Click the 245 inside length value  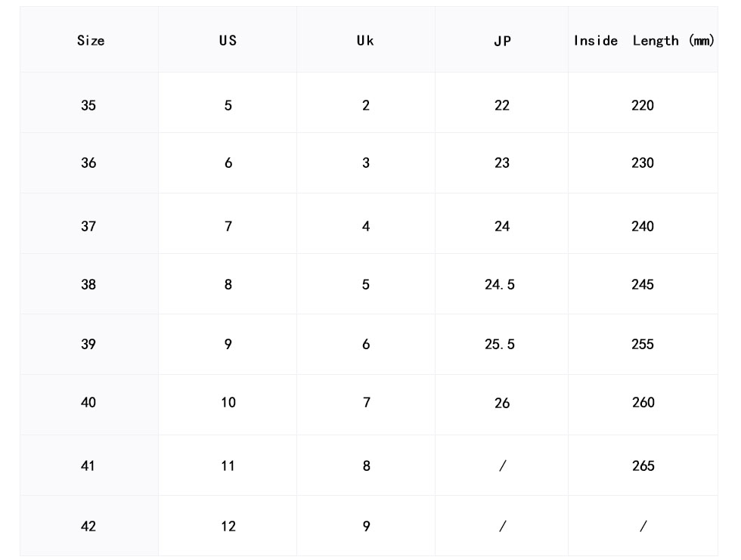pos(643,285)
